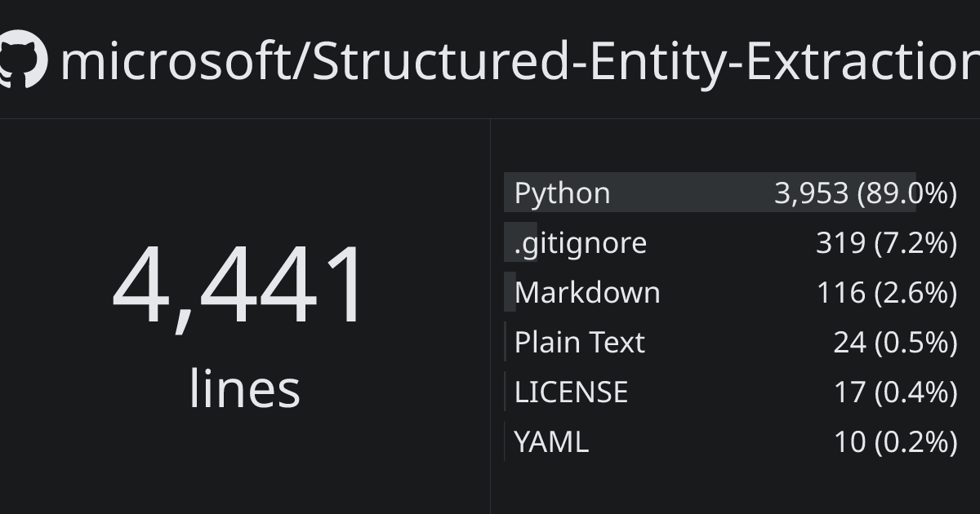Select the YAML language label

click(551, 442)
